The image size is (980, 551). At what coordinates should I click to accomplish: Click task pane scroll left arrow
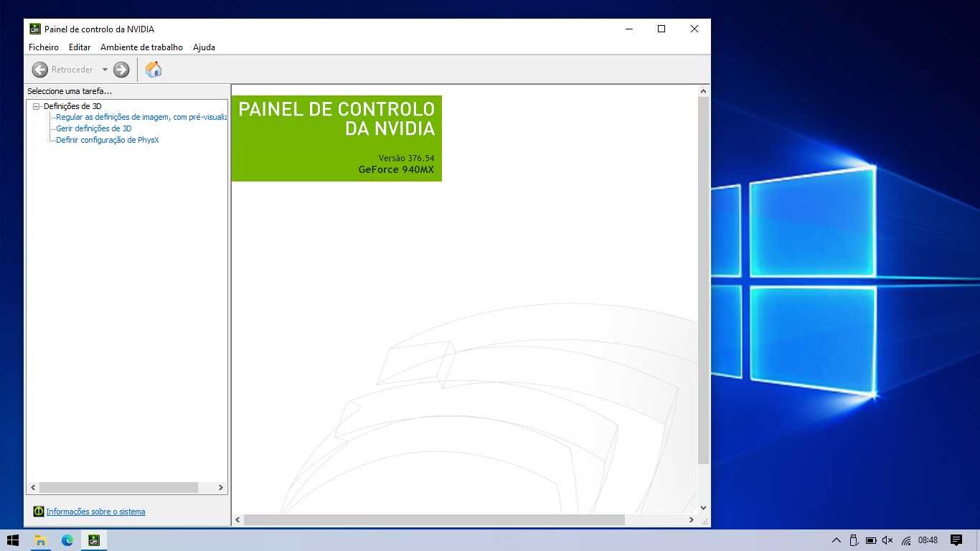point(33,487)
